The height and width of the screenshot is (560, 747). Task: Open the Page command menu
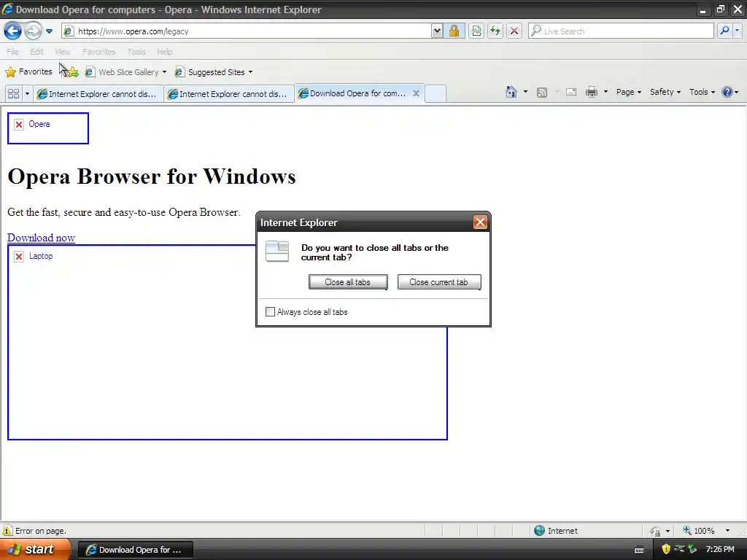(628, 92)
